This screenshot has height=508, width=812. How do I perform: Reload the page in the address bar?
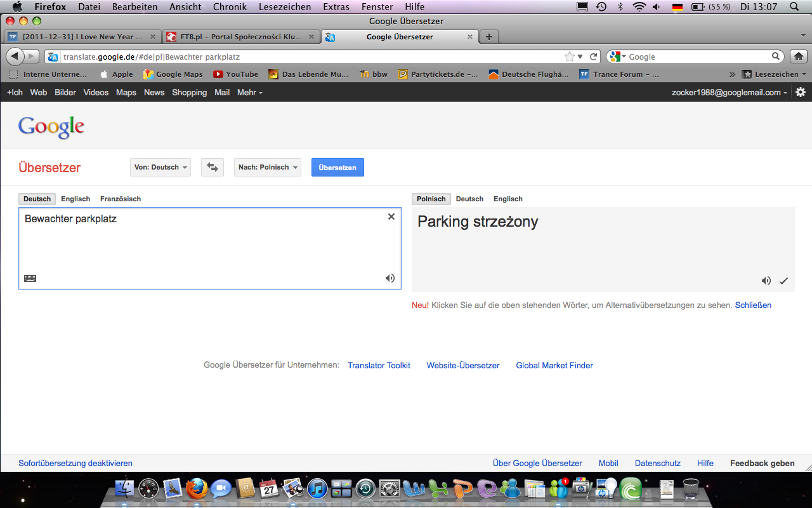pyautogui.click(x=594, y=57)
